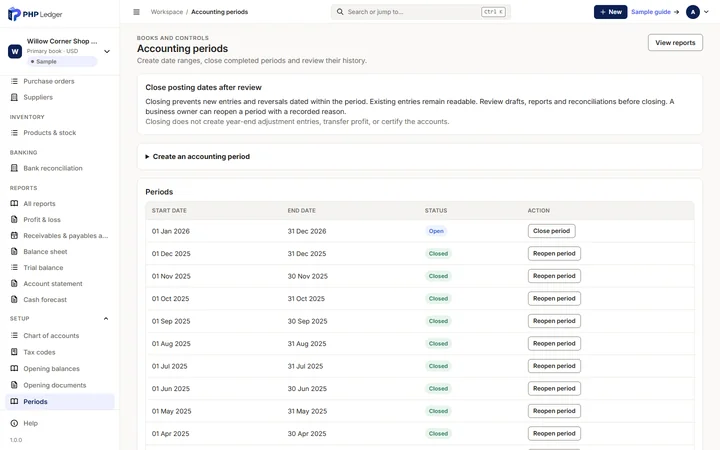Click the Ctrl K shortcut hint

click(x=493, y=12)
